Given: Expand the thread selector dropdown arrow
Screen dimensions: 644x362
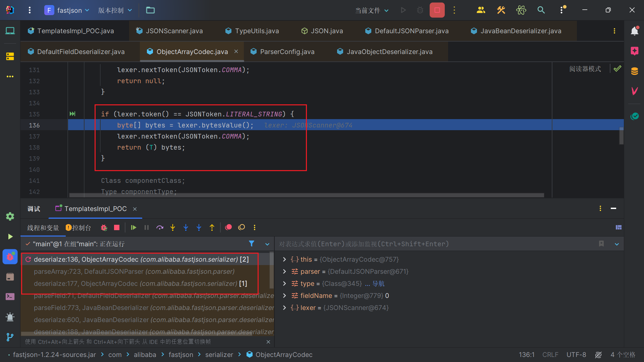Looking at the screenshot, I should (x=267, y=244).
